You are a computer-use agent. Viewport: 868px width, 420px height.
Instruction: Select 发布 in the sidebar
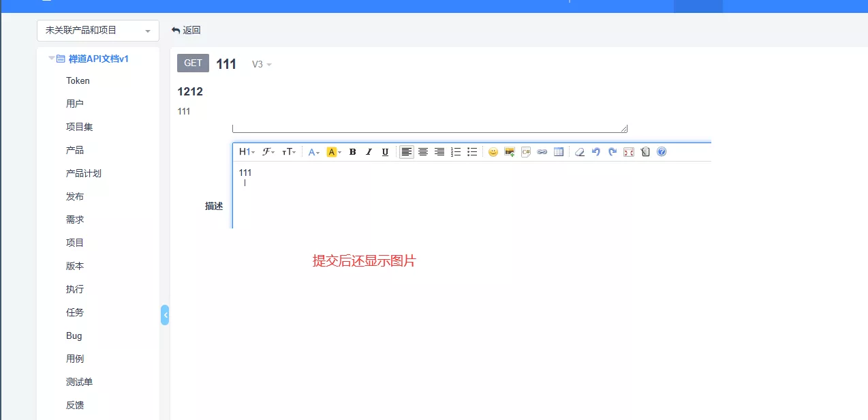pos(75,196)
